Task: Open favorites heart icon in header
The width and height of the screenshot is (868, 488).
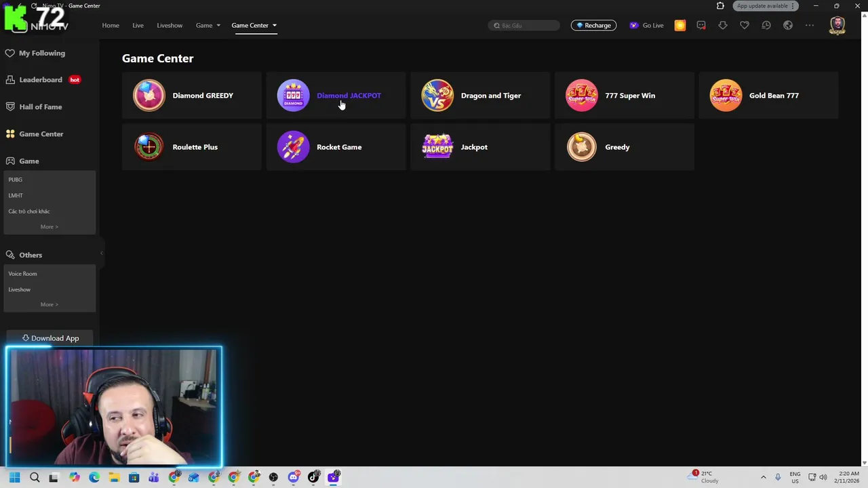Action: click(x=745, y=25)
